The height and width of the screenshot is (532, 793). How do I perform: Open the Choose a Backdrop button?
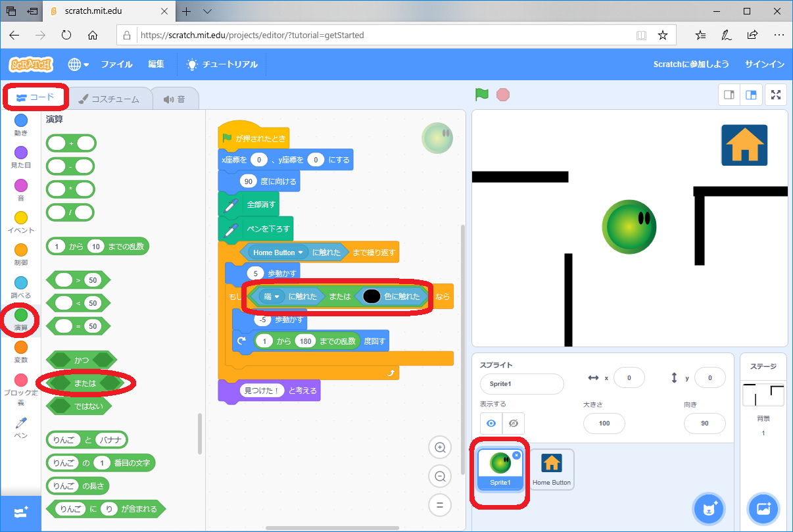coord(763,508)
